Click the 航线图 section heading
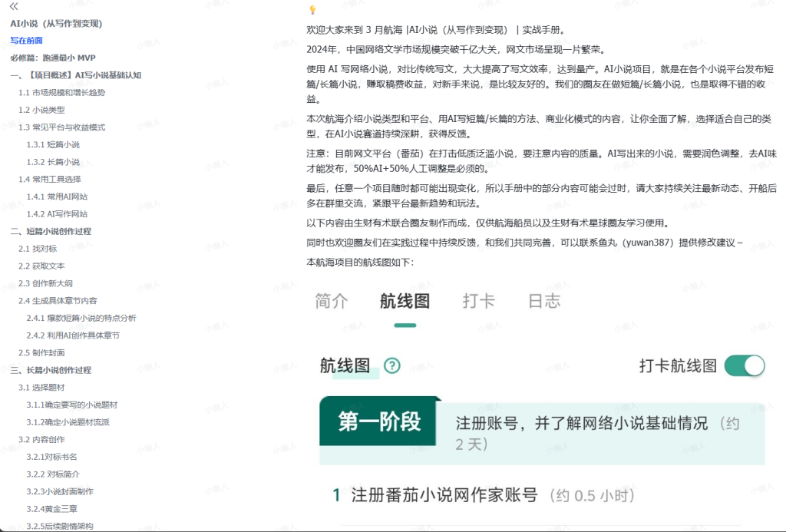Viewport: 786px width, 532px height. [x=345, y=365]
